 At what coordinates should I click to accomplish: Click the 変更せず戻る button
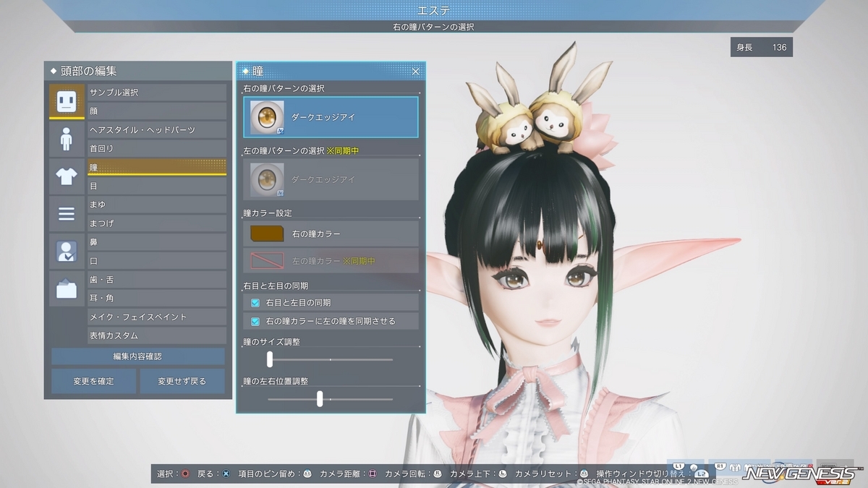(x=182, y=381)
